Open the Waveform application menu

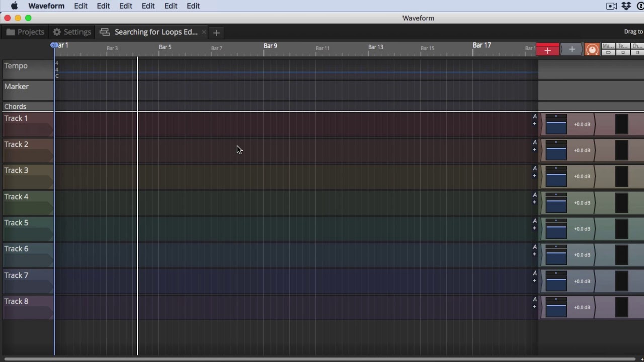tap(46, 6)
